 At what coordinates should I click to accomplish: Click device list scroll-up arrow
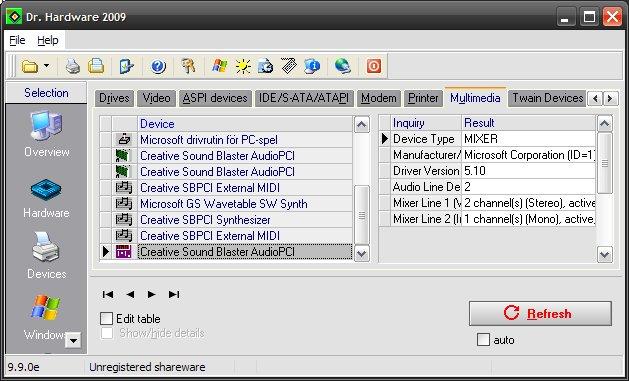[362, 124]
